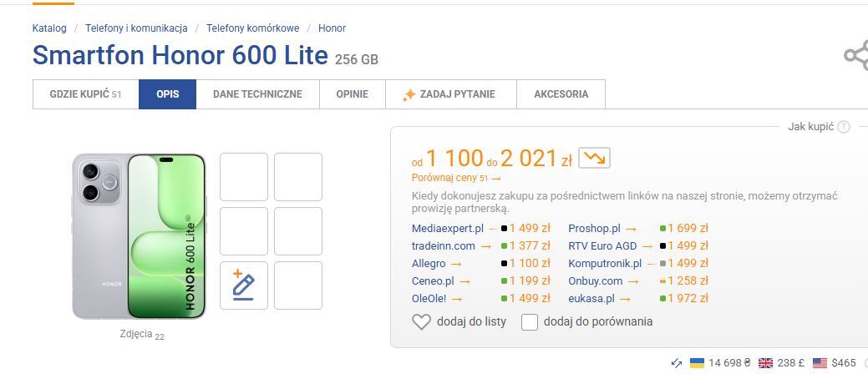Click the arrow next to Allegro

pyautogui.click(x=456, y=264)
